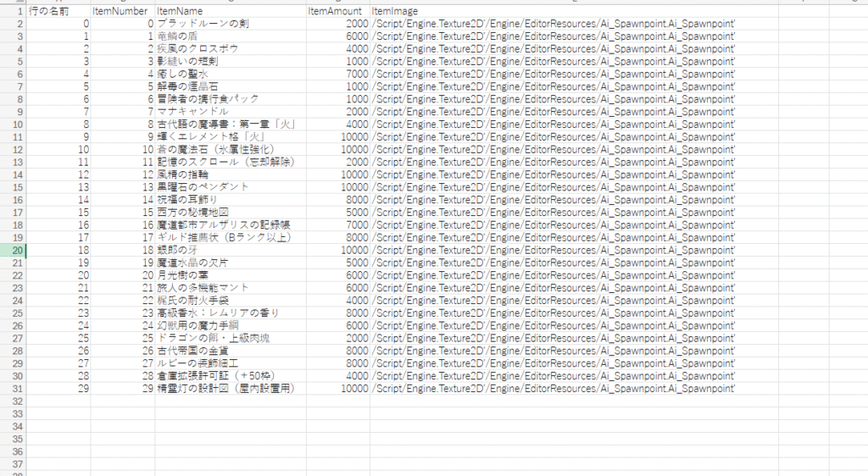The image size is (868, 476).
Task: Click the '幻獣用の魔力手綱' item name cell
Action: 231,325
